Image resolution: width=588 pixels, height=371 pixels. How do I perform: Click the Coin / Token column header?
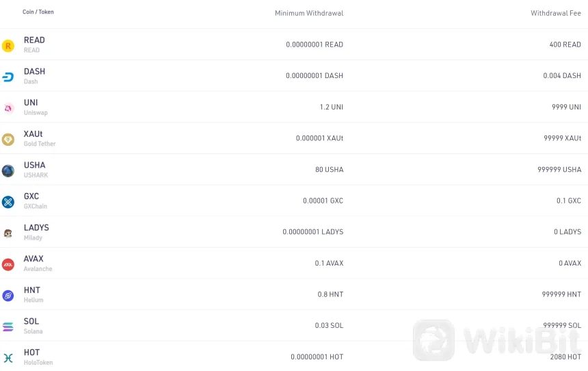pos(38,12)
